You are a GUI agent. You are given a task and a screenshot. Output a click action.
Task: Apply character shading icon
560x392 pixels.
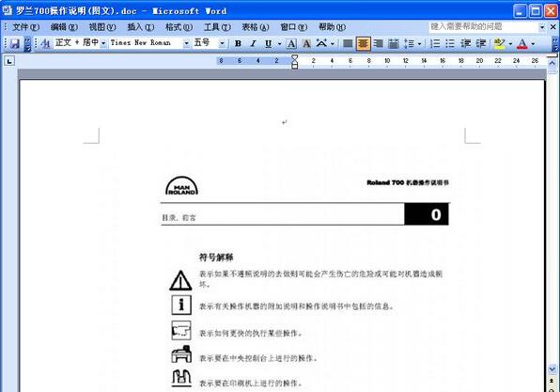coord(306,43)
